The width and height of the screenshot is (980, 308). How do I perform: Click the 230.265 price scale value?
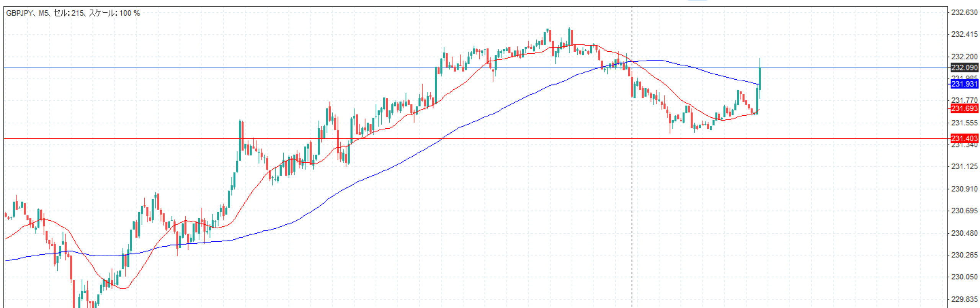(x=964, y=254)
